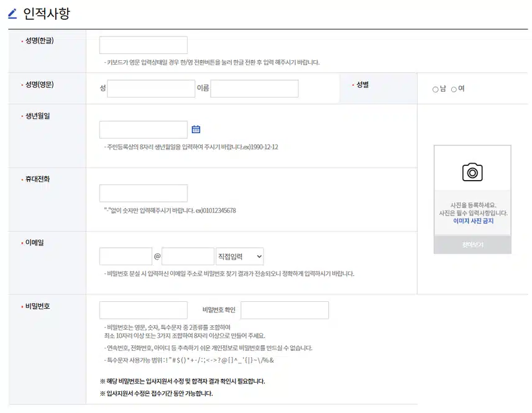Click the 휴대전화 field label

point(37,179)
